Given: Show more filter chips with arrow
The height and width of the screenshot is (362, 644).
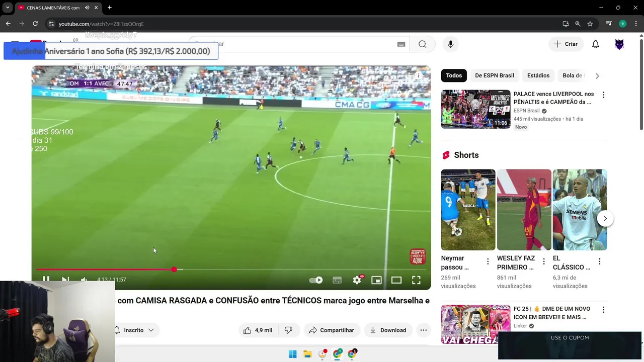Looking at the screenshot, I should pos(597,76).
